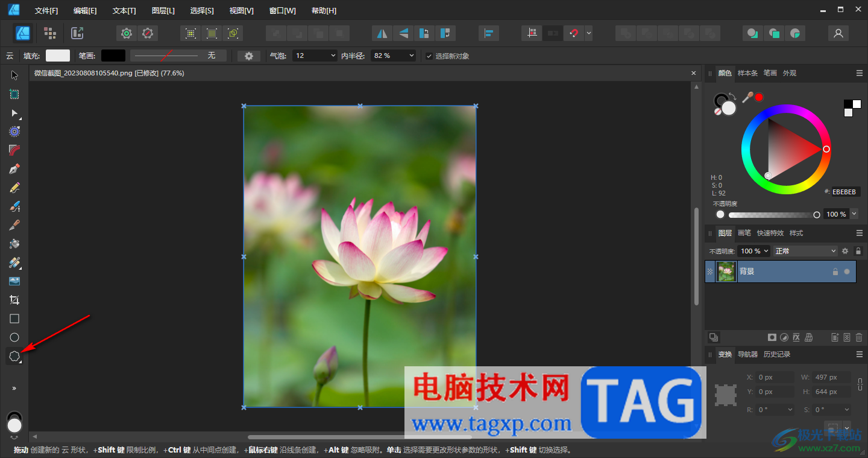Select the Rectangle shape tool

tap(14, 319)
